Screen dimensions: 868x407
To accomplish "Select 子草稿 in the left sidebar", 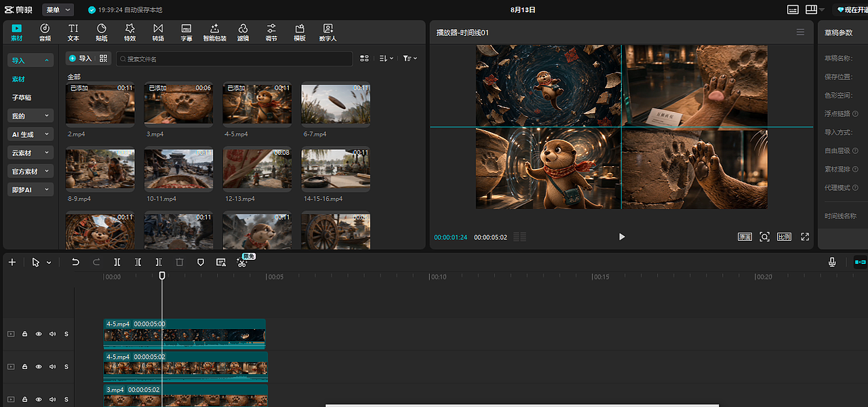I will [21, 98].
